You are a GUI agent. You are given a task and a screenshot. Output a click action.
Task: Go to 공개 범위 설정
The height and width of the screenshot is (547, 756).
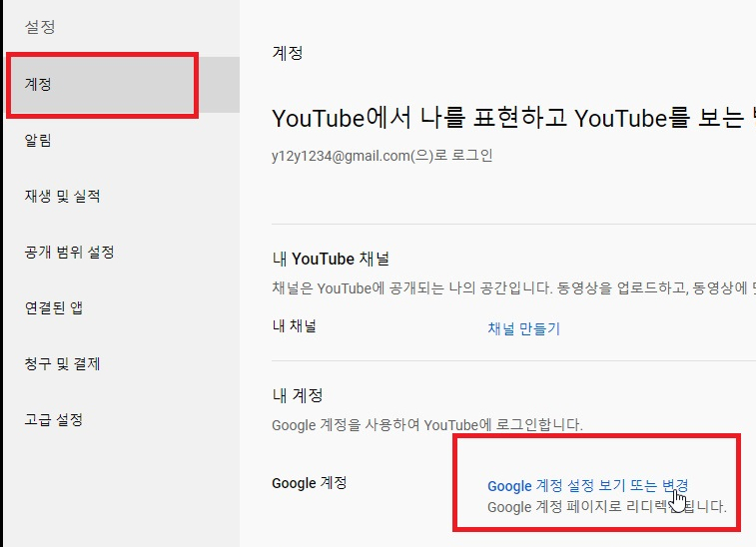123,253
